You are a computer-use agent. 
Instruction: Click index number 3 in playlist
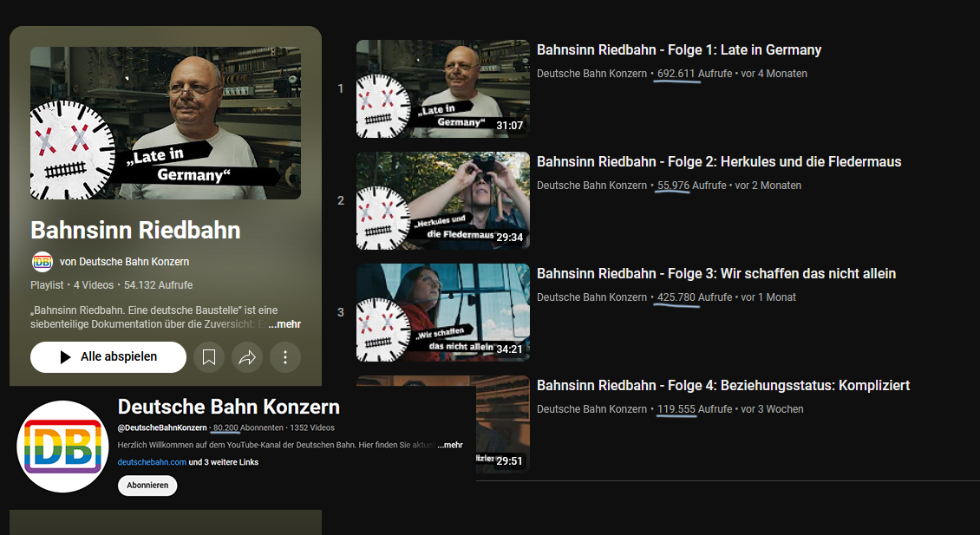click(x=341, y=312)
